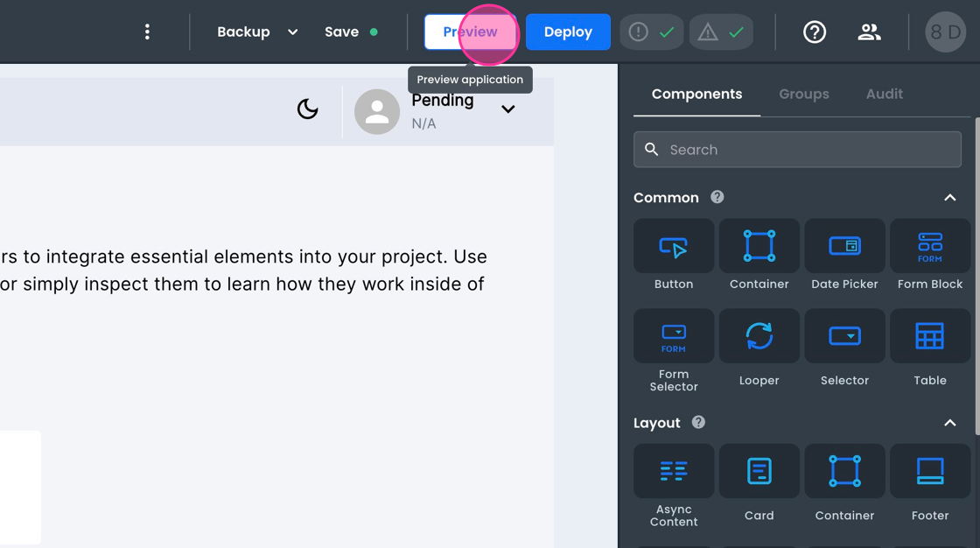The width and height of the screenshot is (980, 548).
Task: Toggle dark mode with moon icon
Action: [x=308, y=109]
